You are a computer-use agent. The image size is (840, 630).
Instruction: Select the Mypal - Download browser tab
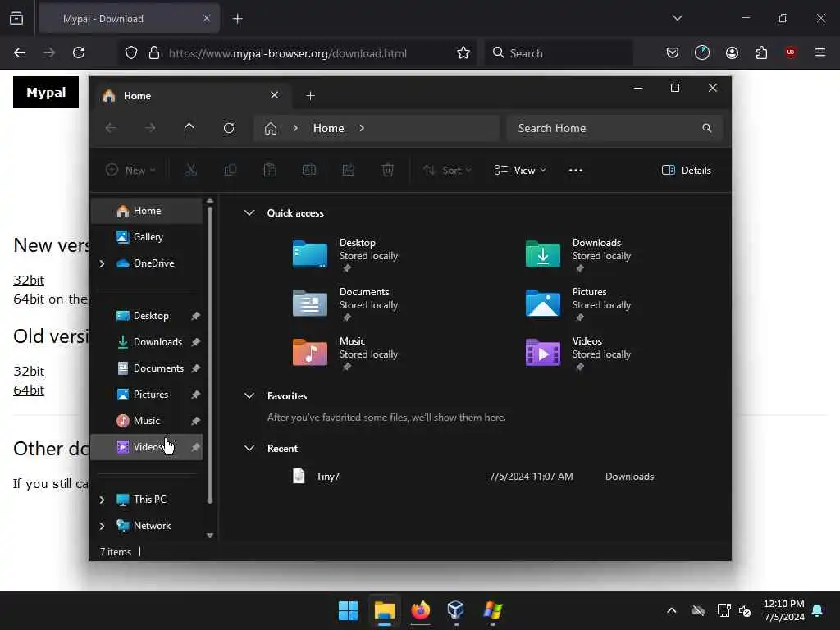point(130,19)
